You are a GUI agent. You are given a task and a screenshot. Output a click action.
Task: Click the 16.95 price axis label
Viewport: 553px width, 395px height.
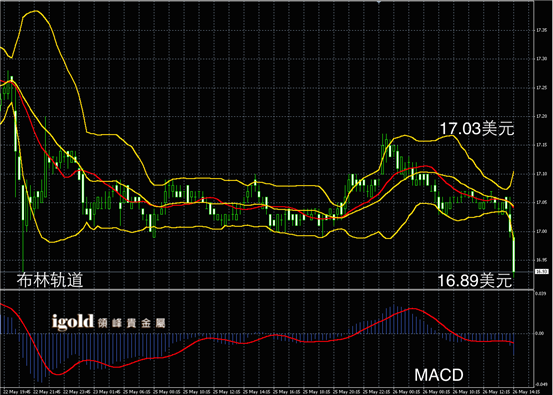pyautogui.click(x=542, y=260)
